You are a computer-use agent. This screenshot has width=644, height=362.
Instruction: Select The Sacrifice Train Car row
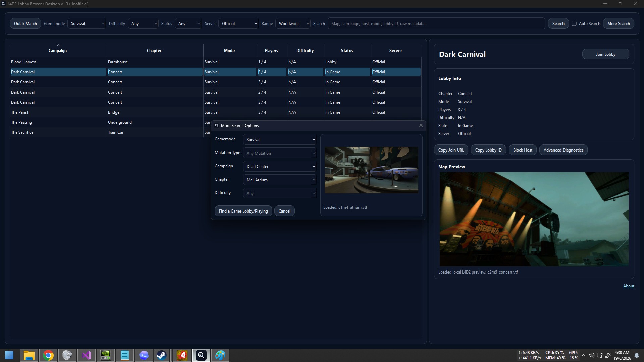click(111, 132)
